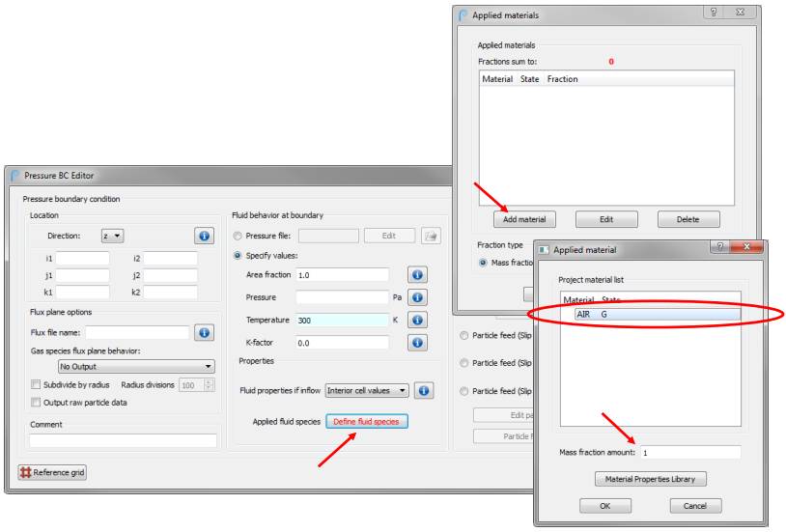Click OK in Applied material dialog
This screenshot has height=532, width=786.
(605, 506)
